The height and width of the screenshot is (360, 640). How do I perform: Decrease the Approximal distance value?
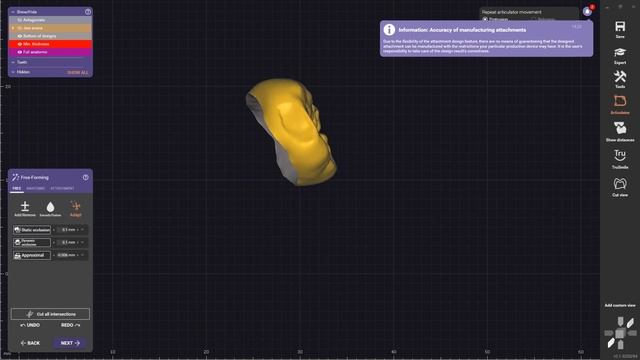click(54, 255)
